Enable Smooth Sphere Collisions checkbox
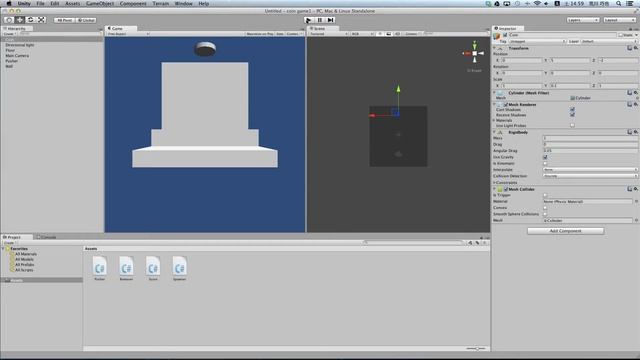Viewport: 640px width, 360px height. coord(545,214)
